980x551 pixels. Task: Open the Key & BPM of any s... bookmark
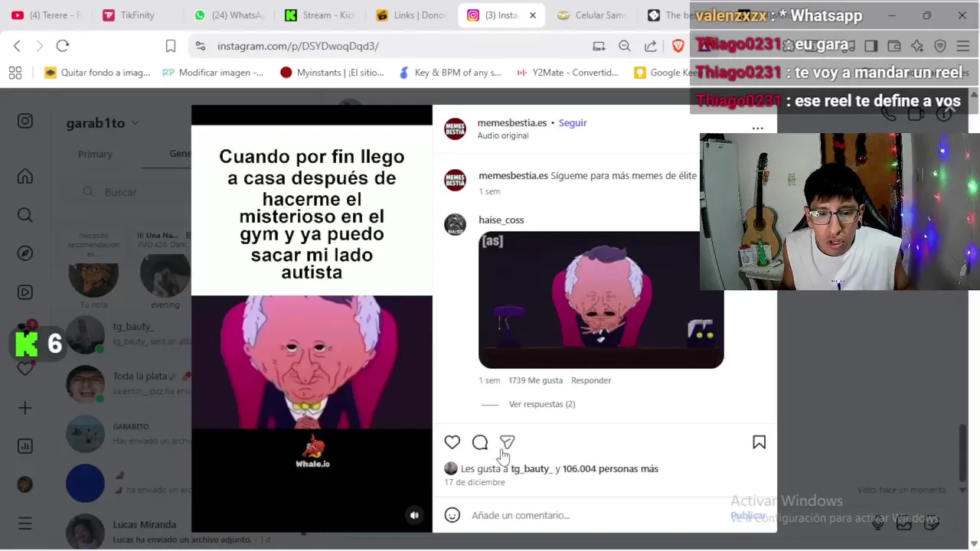pyautogui.click(x=450, y=73)
